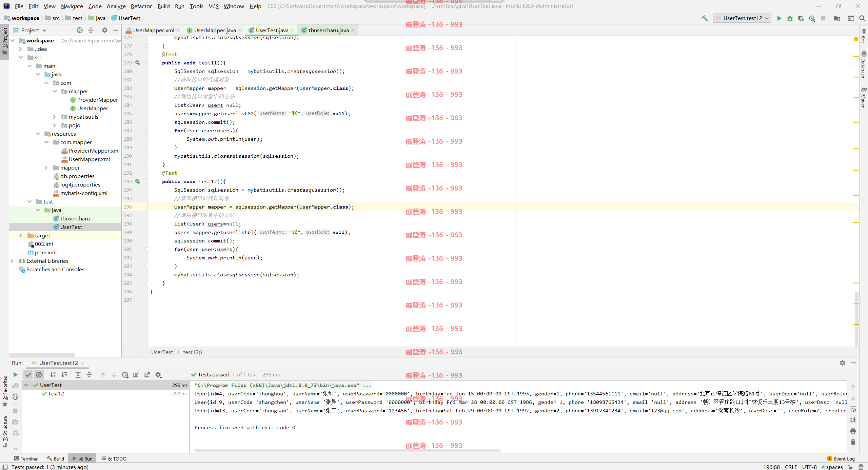Open Run panel settings gear at right

[x=843, y=363]
